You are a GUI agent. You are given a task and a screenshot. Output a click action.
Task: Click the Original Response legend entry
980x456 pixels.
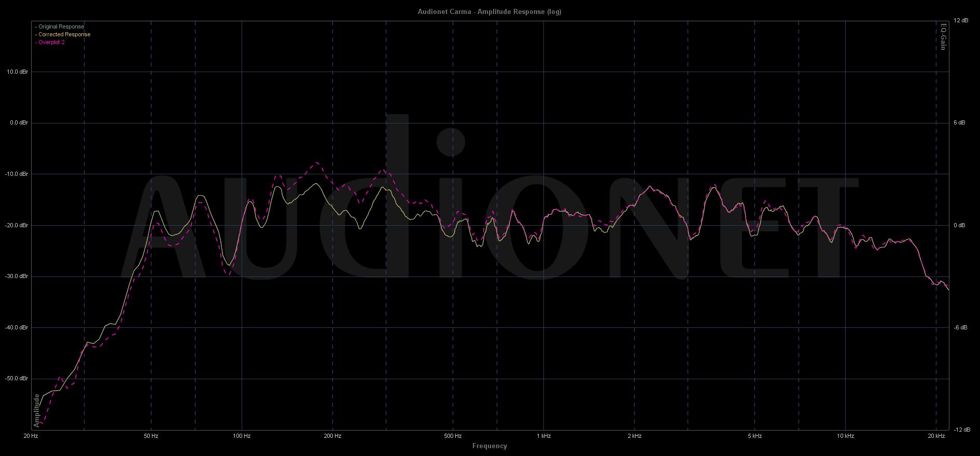point(60,26)
